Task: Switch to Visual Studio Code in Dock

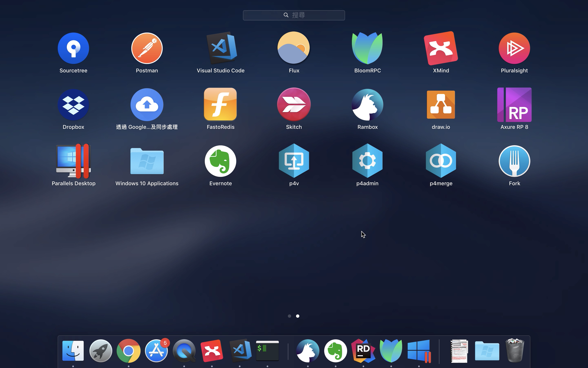Action: (240, 351)
